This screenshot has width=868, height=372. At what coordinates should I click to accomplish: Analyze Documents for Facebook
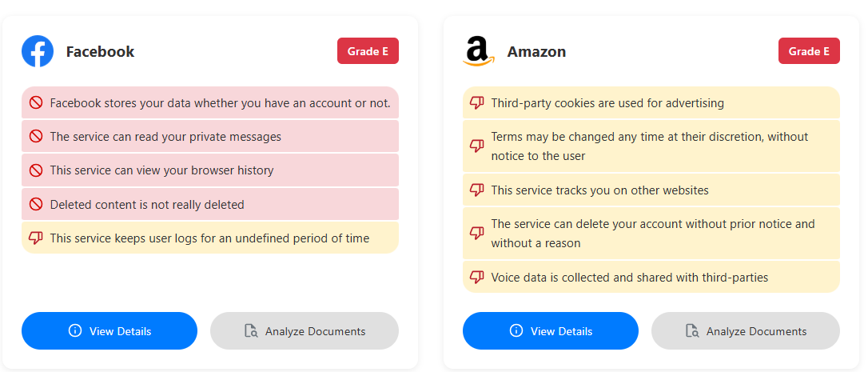point(305,331)
